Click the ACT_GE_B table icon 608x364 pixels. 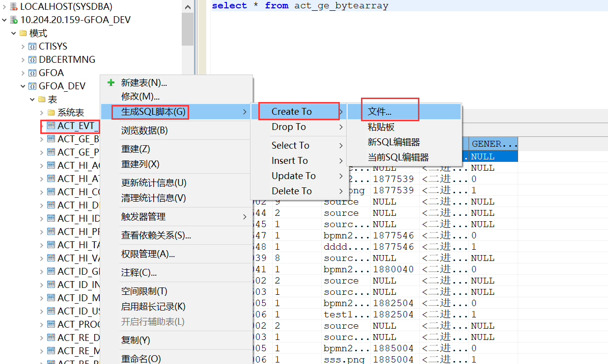(x=51, y=139)
